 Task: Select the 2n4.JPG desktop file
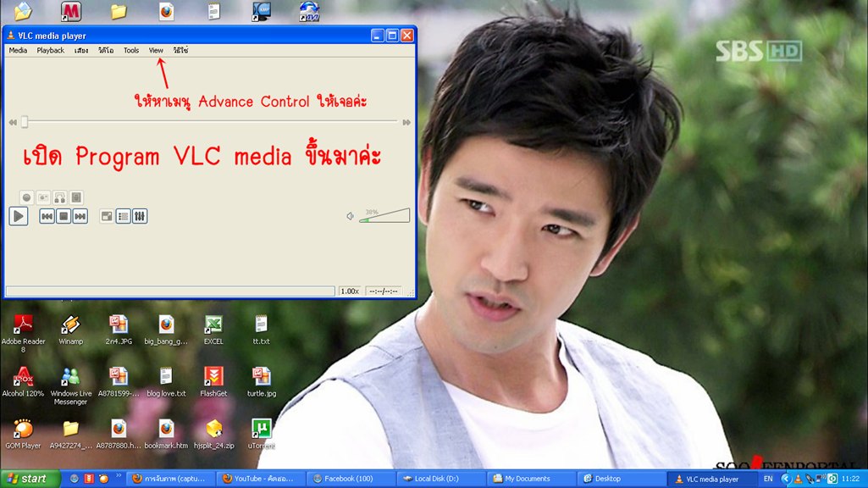pyautogui.click(x=119, y=330)
